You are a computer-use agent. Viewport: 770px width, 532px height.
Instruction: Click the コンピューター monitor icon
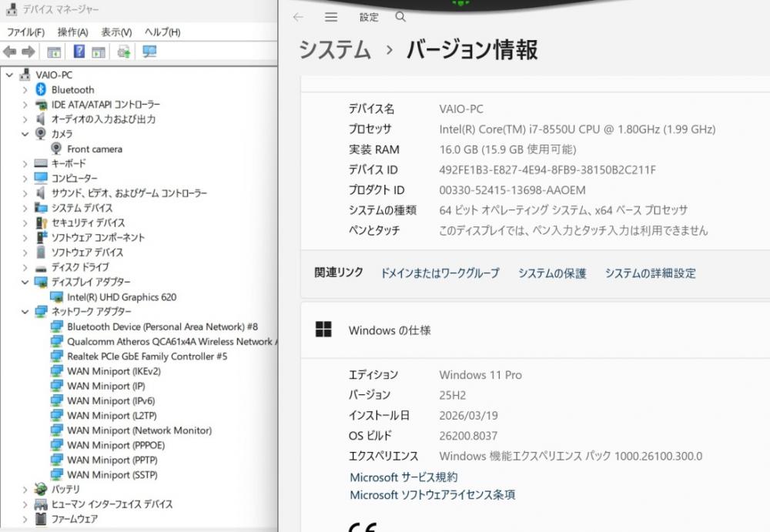pyautogui.click(x=41, y=178)
